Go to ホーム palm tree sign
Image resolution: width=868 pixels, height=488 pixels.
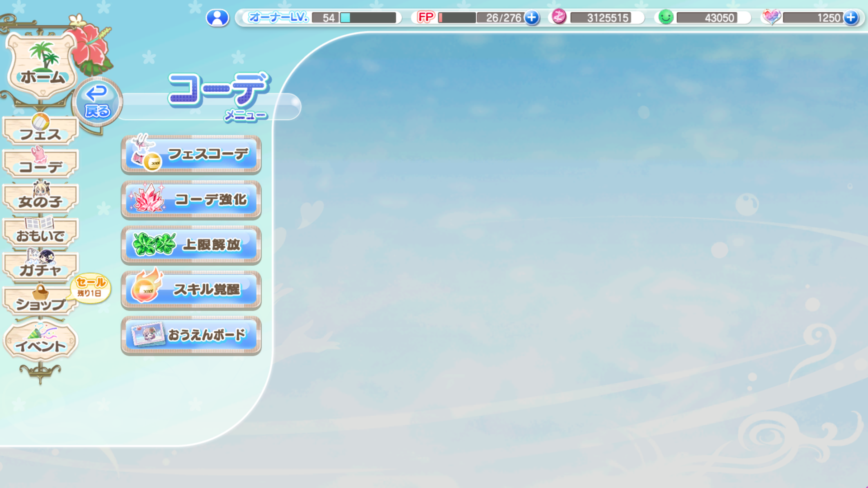[x=42, y=67]
